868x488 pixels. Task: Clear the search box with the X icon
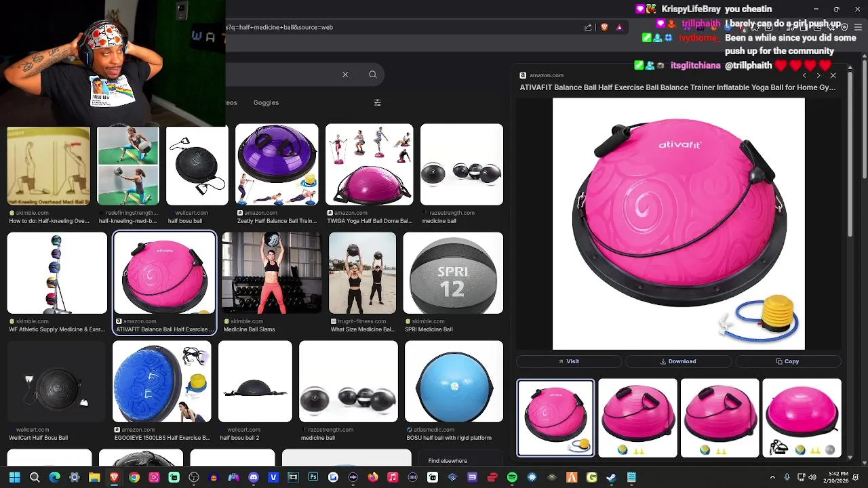345,75
